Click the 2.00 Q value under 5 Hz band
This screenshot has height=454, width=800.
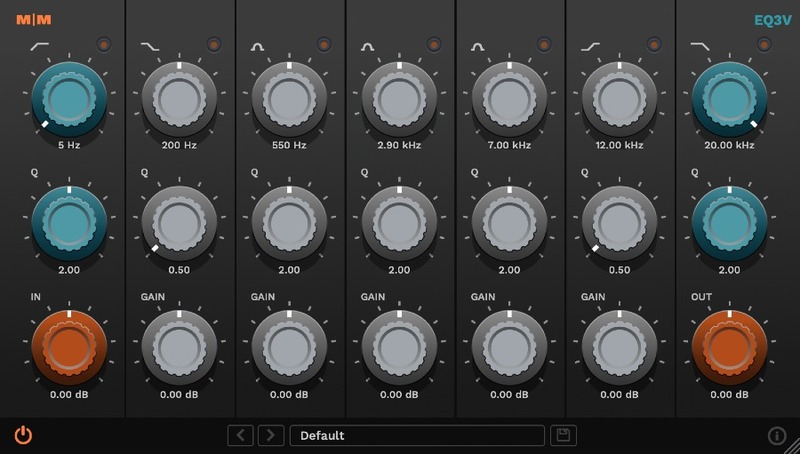coord(69,270)
